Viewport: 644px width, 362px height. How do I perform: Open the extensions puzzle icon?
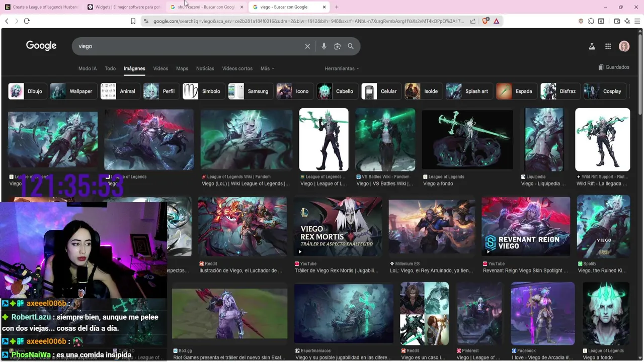[591, 21]
